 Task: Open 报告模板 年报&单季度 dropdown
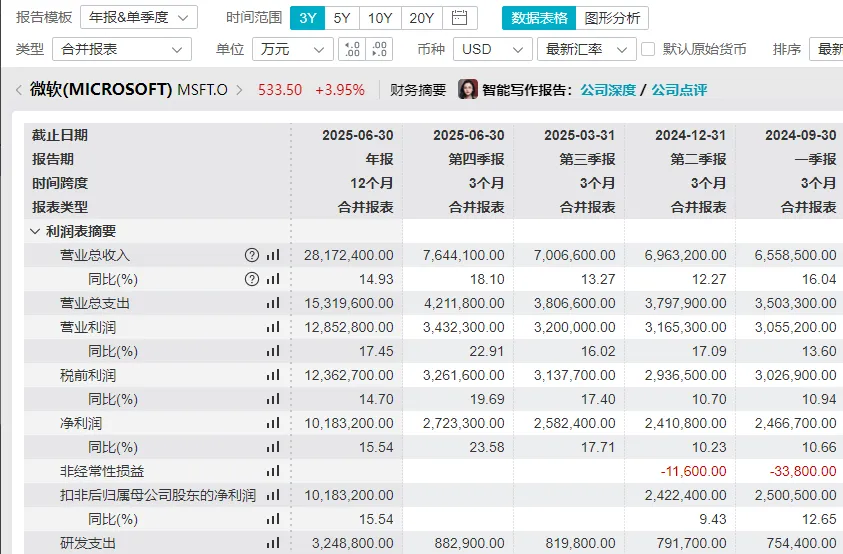click(139, 18)
